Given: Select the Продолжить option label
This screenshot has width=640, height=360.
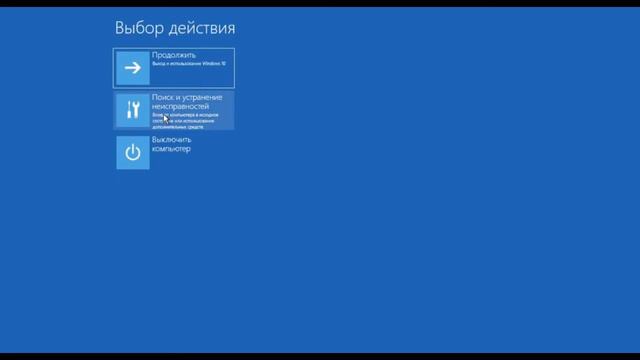Looking at the screenshot, I should [174, 55].
